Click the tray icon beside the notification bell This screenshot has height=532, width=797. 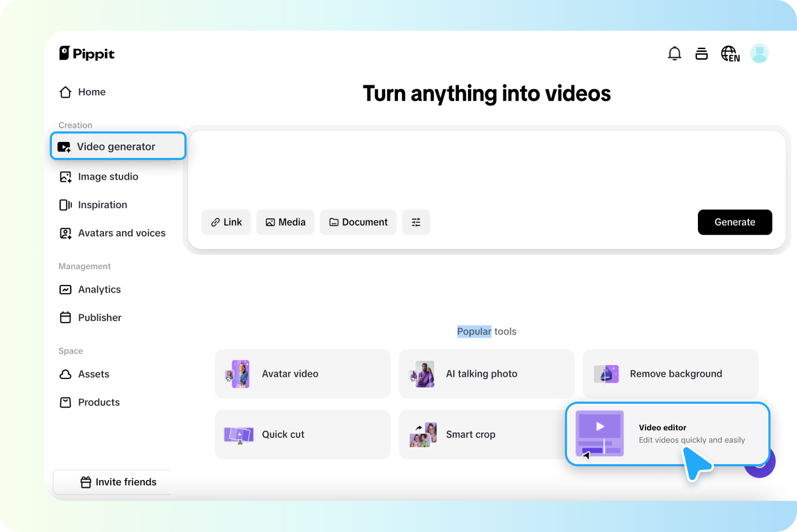click(701, 53)
